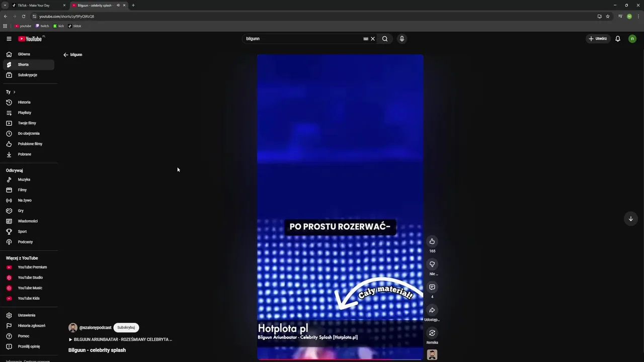Screen dimensions: 644x362
Task: Browse Na żywo live streams
Action: point(28,200)
